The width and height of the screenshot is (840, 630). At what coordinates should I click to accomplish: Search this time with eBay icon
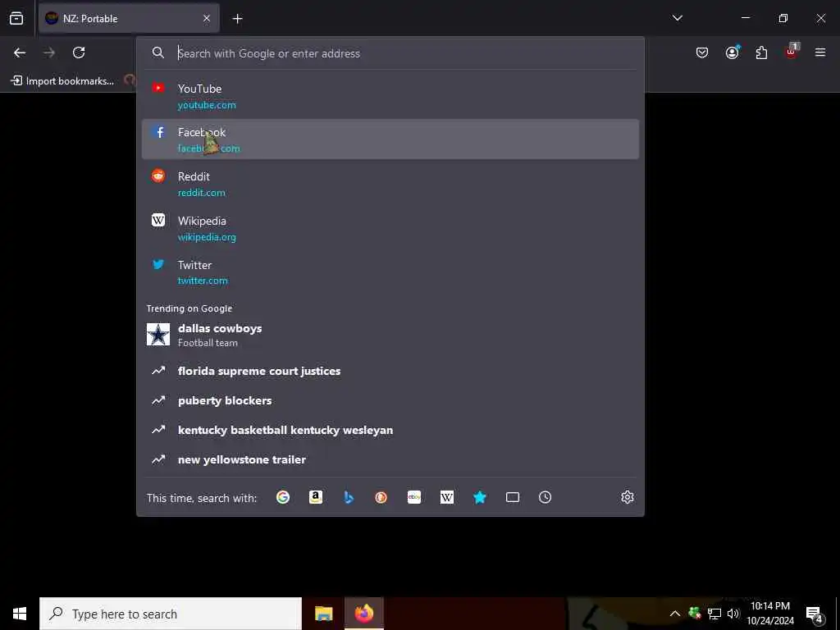point(414,497)
